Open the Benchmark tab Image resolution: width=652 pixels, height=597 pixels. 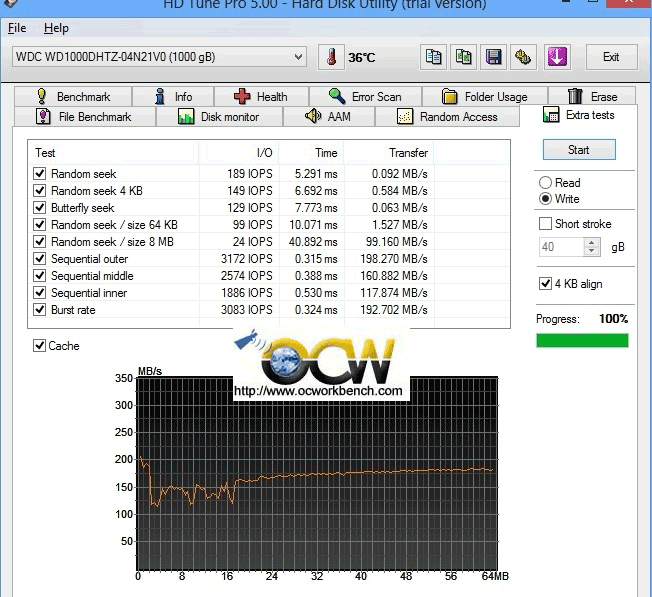click(x=73, y=96)
